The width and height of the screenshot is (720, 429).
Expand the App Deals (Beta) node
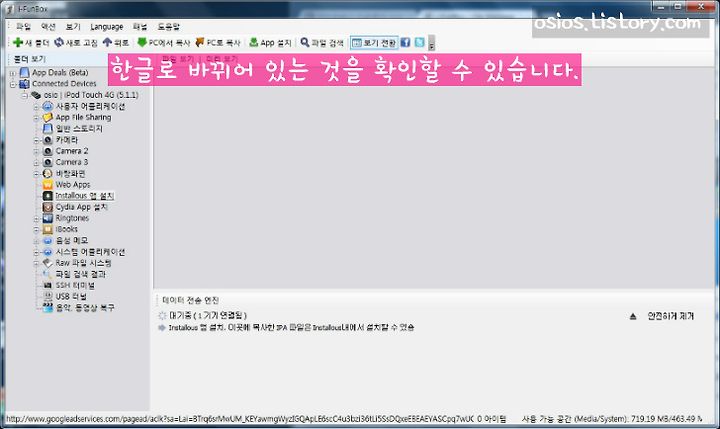click(13, 73)
